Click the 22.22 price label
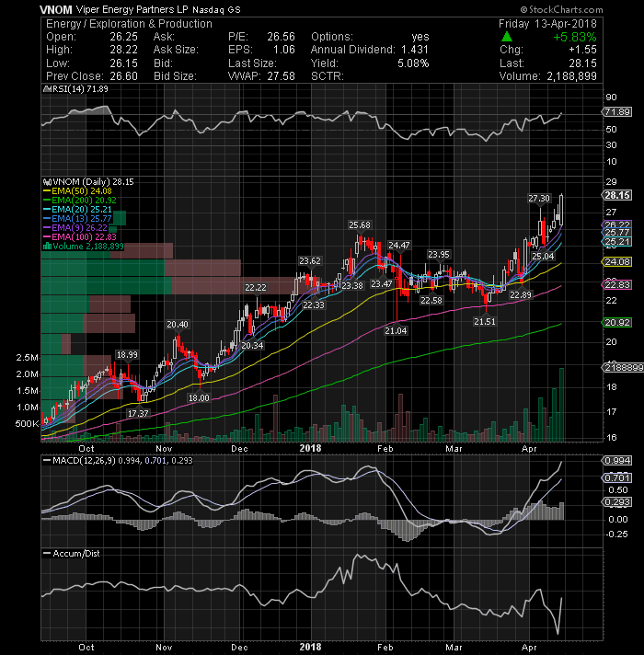This screenshot has width=644, height=655. [256, 287]
